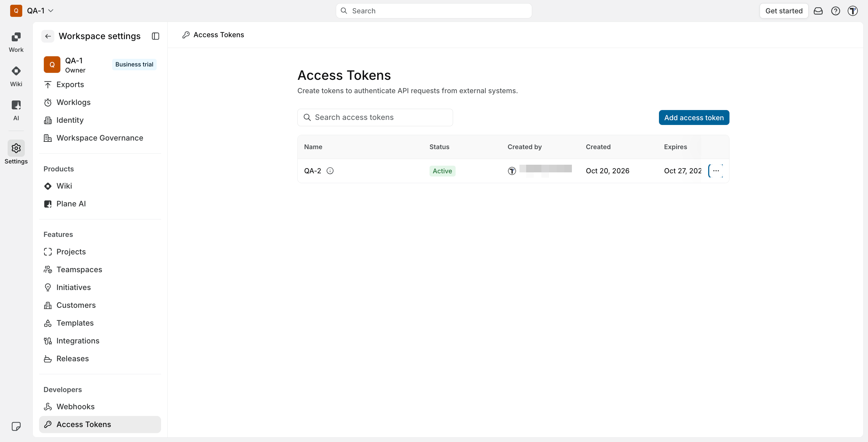
Task: Open Workspace Governance settings
Action: [100, 138]
